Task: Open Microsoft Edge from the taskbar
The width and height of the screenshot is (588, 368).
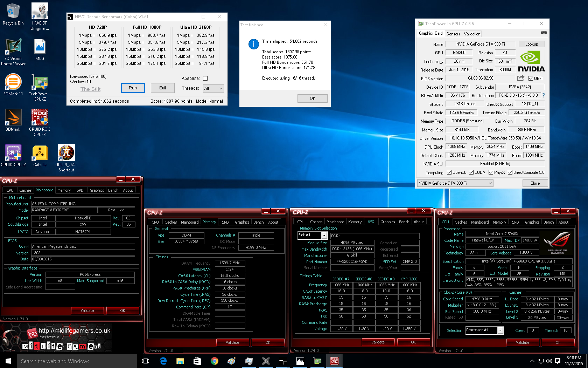Action: pos(163,361)
